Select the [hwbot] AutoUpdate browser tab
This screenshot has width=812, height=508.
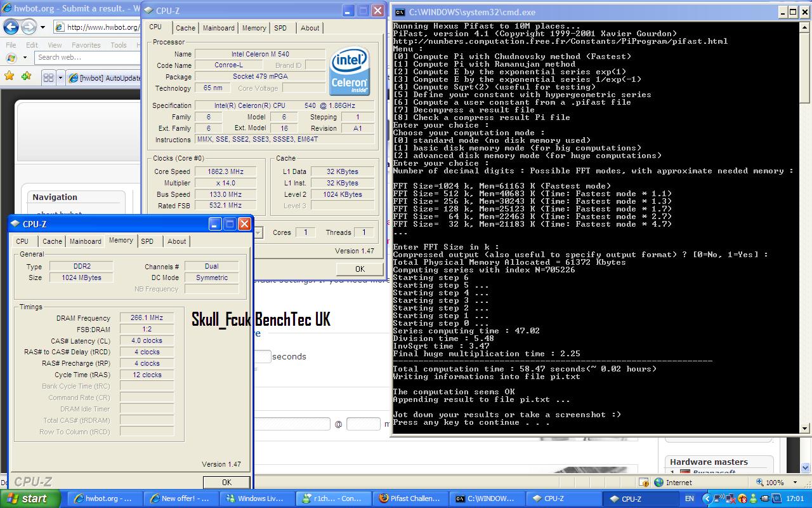pos(104,77)
